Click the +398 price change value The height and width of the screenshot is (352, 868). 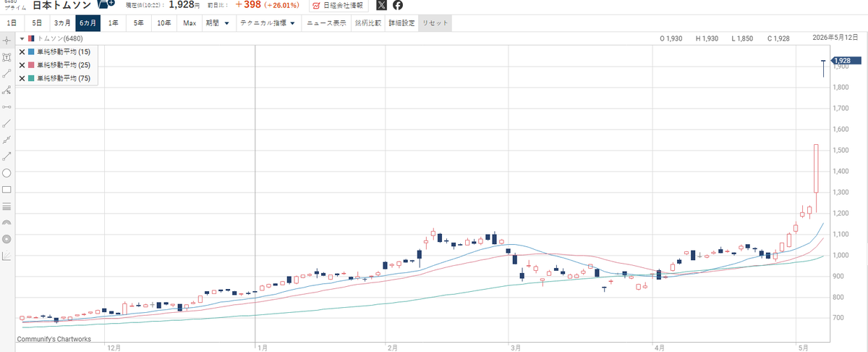[x=250, y=6]
